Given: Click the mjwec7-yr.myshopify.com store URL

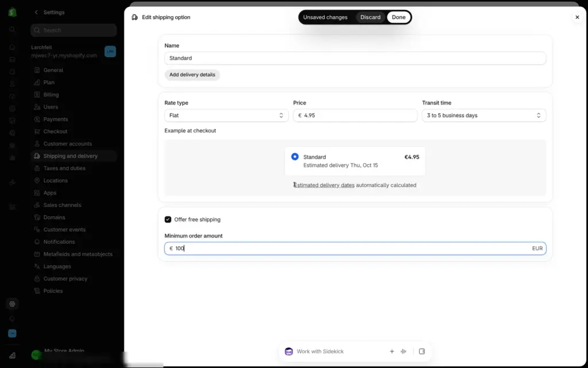Looking at the screenshot, I should (x=64, y=56).
